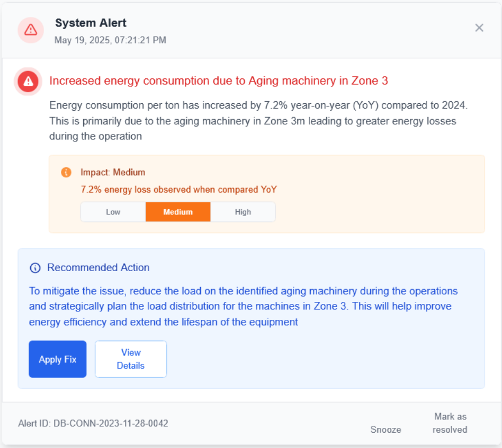Click the orange Impact info icon
This screenshot has height=448, width=502.
point(66,172)
